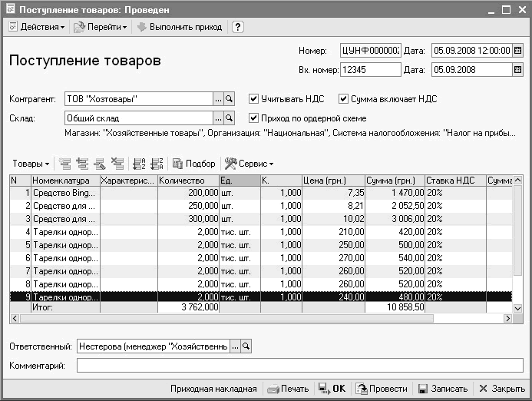The height and width of the screenshot is (401, 532).
Task: Click Выполнить приход in the toolbar
Action: point(180,27)
